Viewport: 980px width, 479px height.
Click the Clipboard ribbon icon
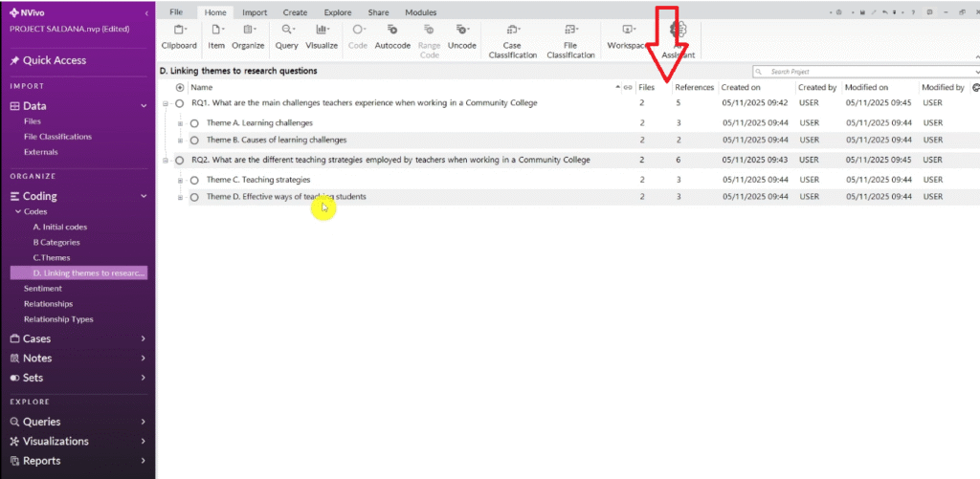179,36
